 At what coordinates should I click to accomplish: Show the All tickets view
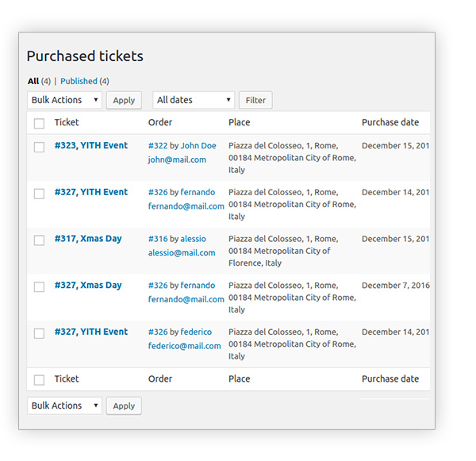click(33, 81)
